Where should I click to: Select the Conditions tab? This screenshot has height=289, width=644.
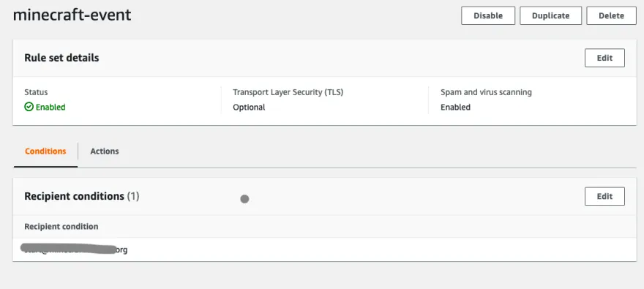[x=45, y=151]
